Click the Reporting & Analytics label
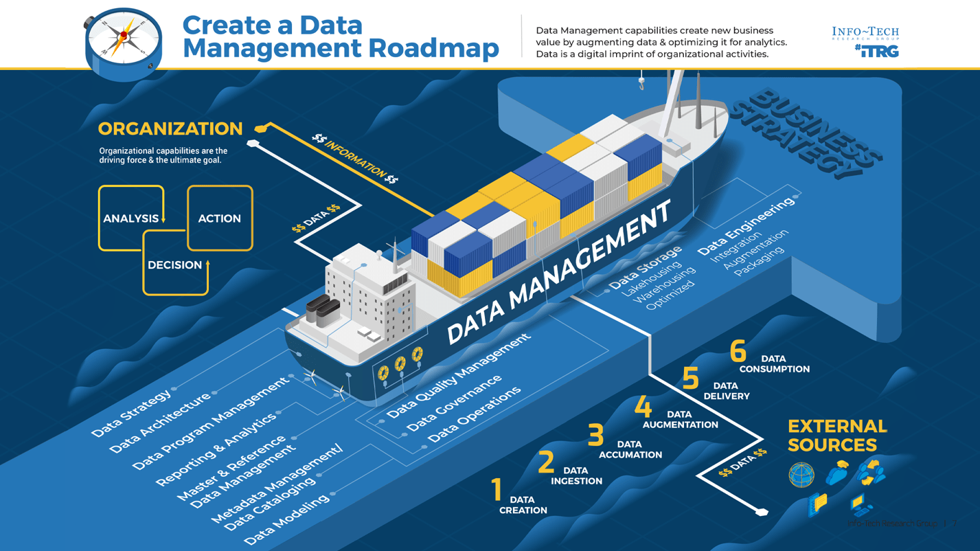 tap(216, 450)
